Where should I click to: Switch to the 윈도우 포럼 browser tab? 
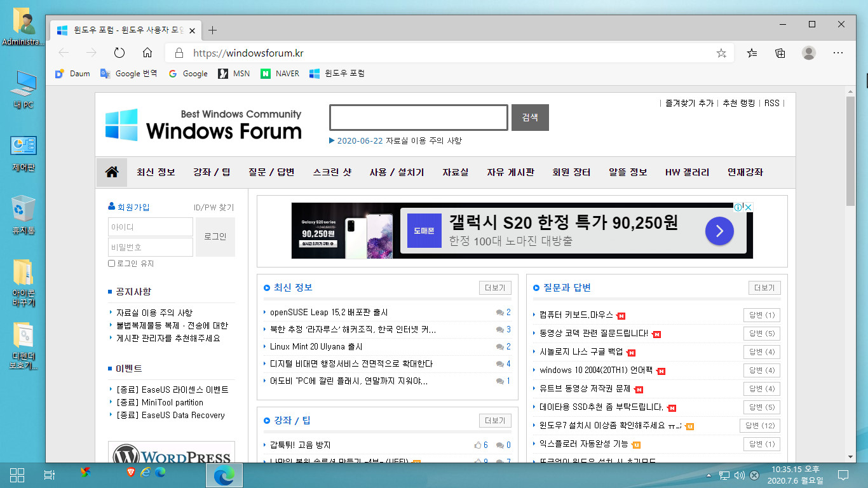(127, 30)
